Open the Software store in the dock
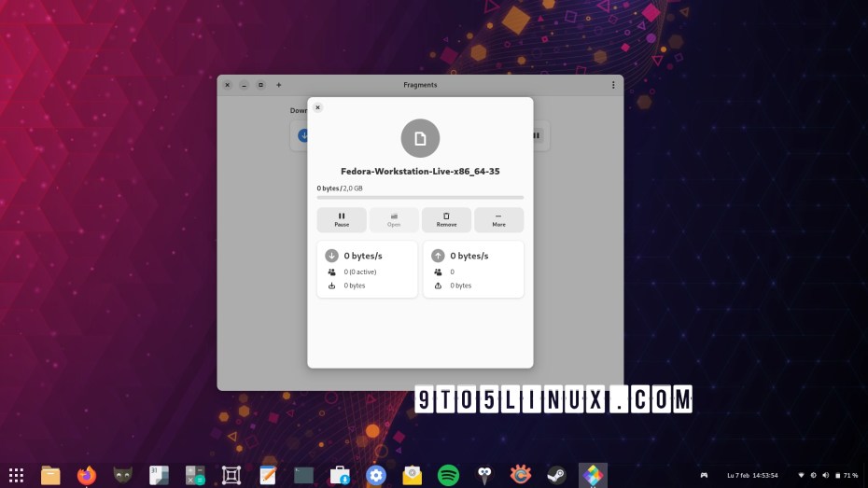Screen dimensions: 868x488 point(340,475)
